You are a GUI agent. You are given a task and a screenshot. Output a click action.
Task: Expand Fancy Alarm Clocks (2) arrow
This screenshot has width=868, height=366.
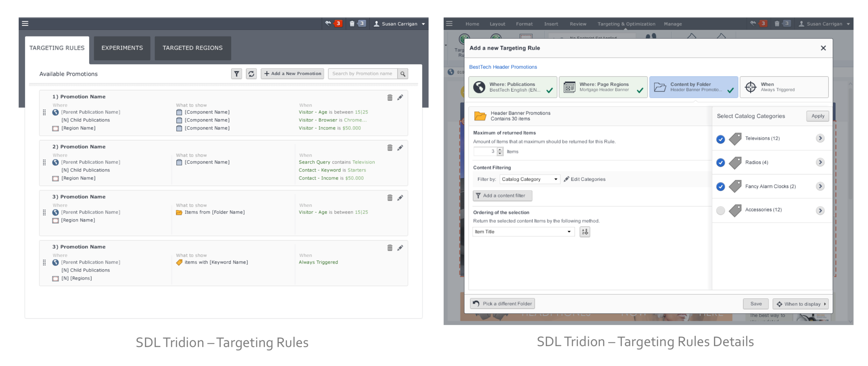820,186
